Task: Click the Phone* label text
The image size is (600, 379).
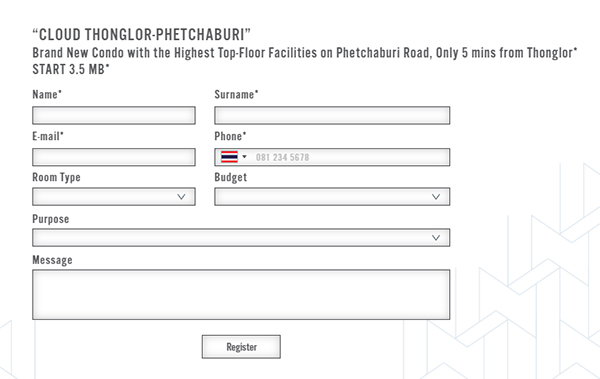Action: [x=230, y=136]
